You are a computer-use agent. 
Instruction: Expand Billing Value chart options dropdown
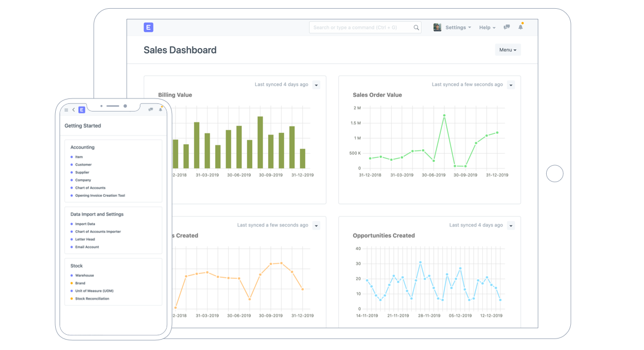(316, 85)
